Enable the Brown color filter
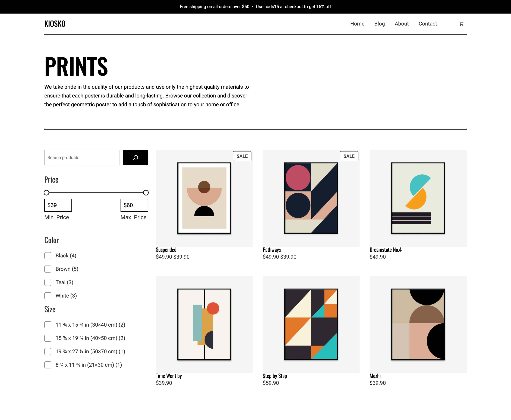Screen dimensions: 511x420 point(48,269)
